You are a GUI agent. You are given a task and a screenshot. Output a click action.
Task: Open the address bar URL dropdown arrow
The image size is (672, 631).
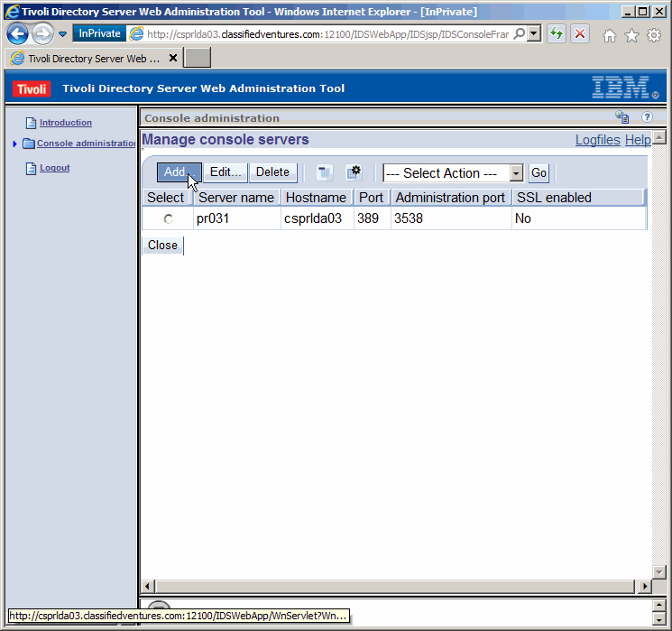[534, 34]
